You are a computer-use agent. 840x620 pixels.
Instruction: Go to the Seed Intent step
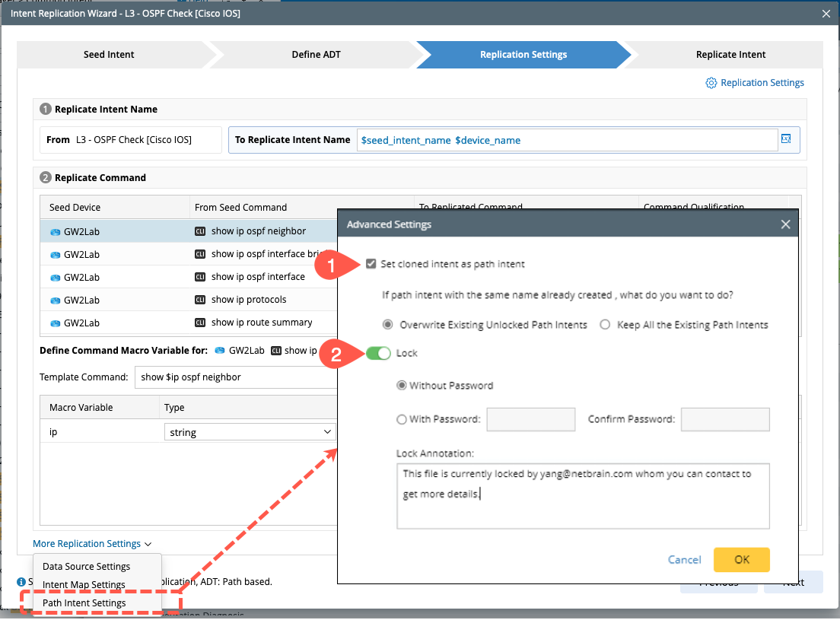[x=109, y=55]
